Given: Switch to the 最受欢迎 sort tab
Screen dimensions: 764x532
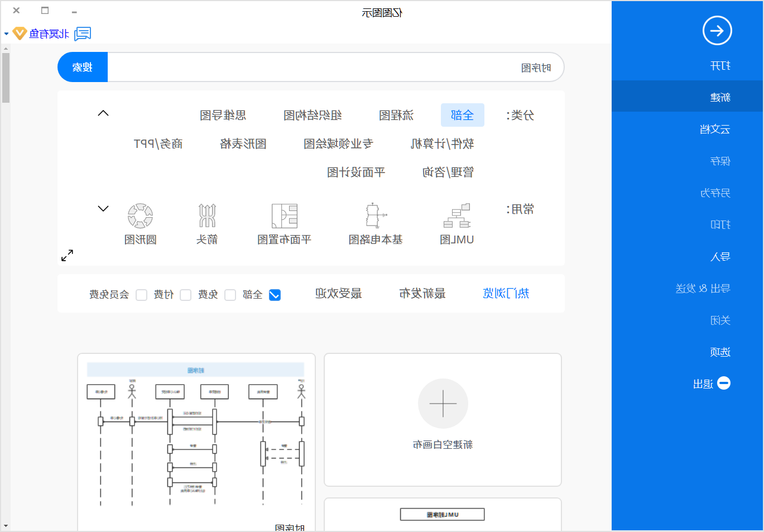Looking at the screenshot, I should [x=339, y=293].
